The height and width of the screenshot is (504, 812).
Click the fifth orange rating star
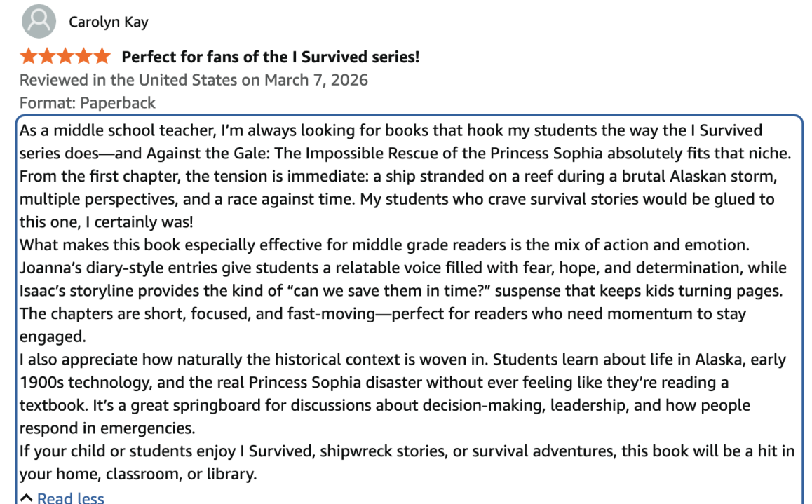click(102, 57)
